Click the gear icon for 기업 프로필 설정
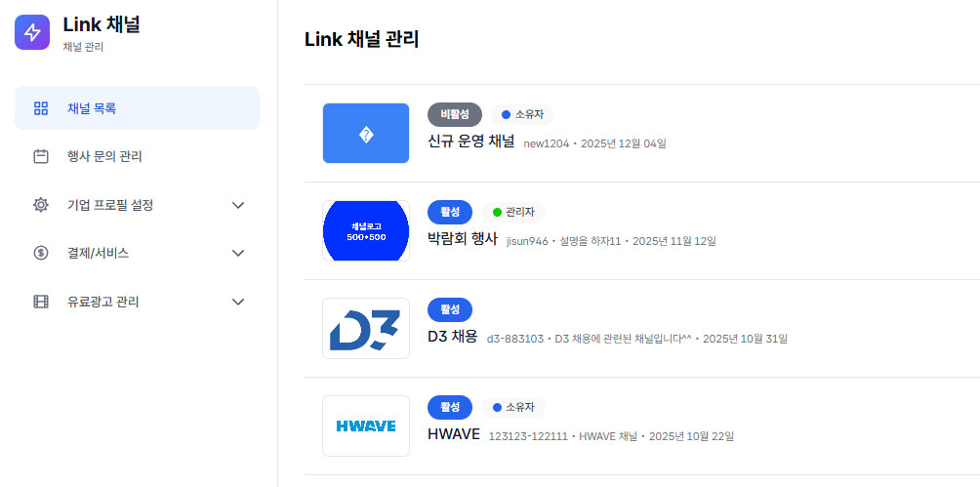 coord(41,204)
